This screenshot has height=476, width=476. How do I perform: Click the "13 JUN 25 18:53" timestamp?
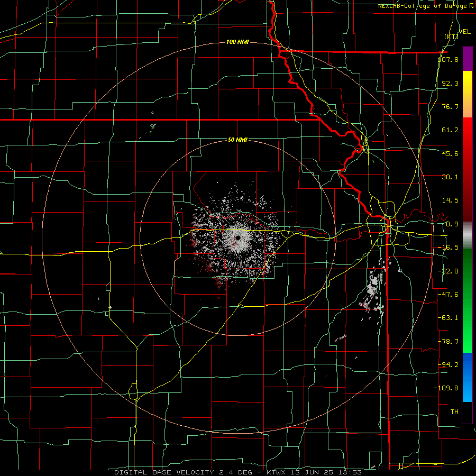click(x=326, y=472)
